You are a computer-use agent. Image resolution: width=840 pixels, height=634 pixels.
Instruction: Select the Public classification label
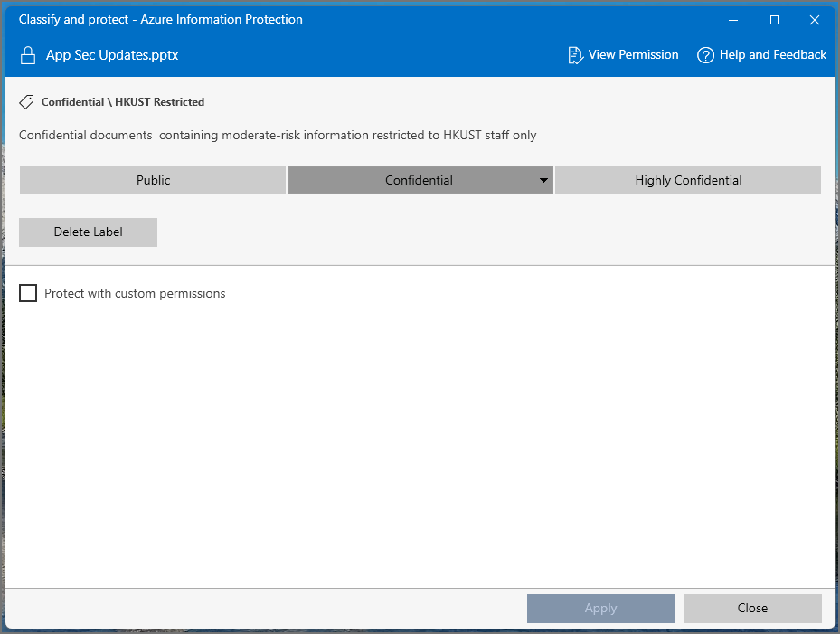[153, 180]
